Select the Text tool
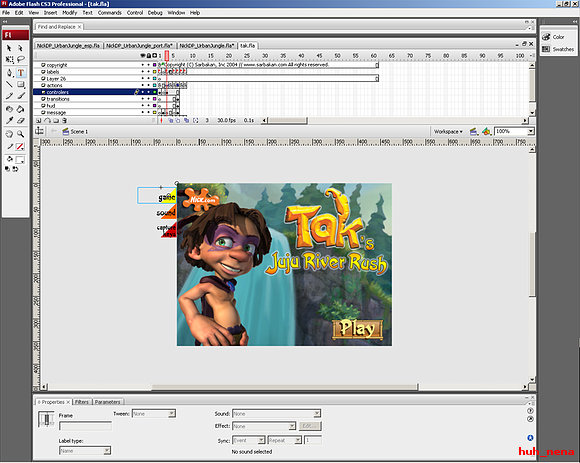This screenshot has width=580, height=463. 21,72
